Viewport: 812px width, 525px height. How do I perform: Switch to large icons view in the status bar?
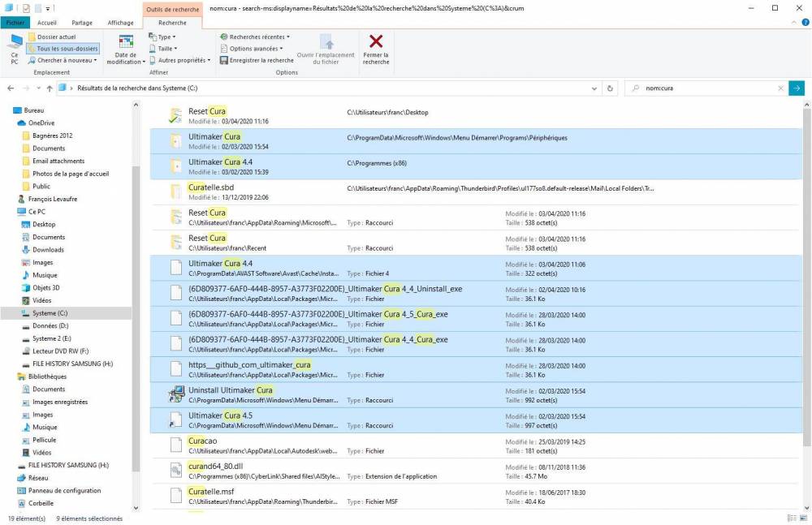803,518
